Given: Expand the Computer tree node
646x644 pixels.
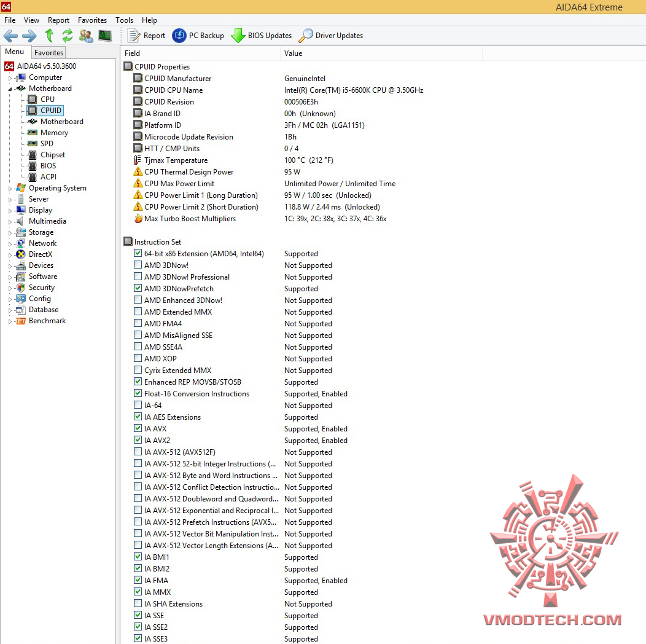Looking at the screenshot, I should tap(10, 78).
